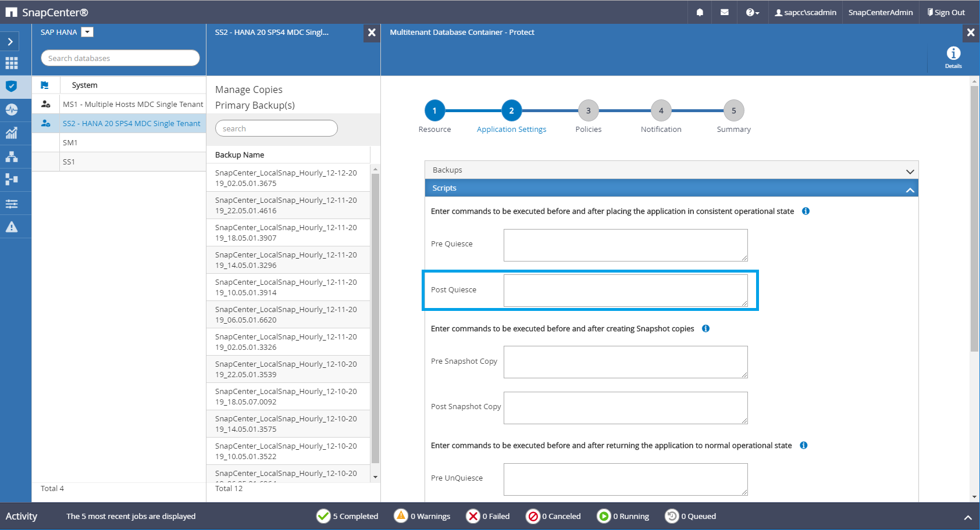
Task: Expand the Activity panel chevron
Action: [968, 517]
